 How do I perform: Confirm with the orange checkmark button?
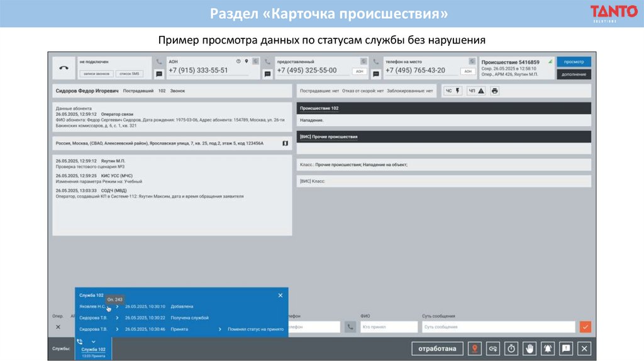coord(586,327)
